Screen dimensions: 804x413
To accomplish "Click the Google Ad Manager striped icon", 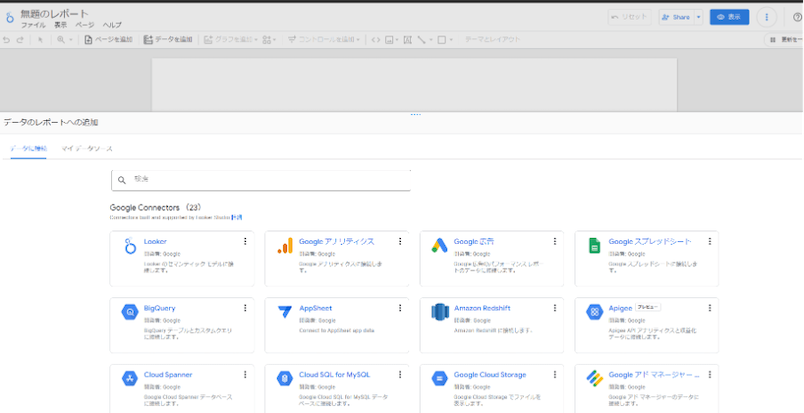I will 595,379.
